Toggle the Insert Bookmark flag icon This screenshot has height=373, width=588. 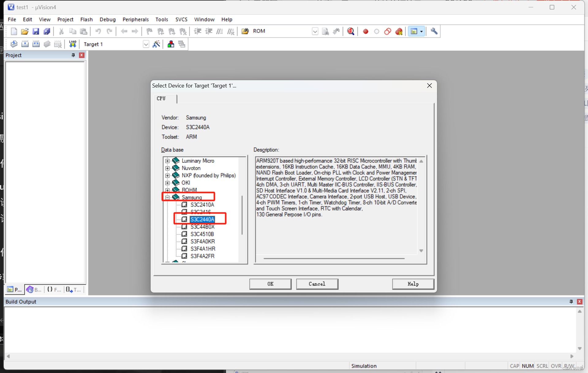click(149, 31)
